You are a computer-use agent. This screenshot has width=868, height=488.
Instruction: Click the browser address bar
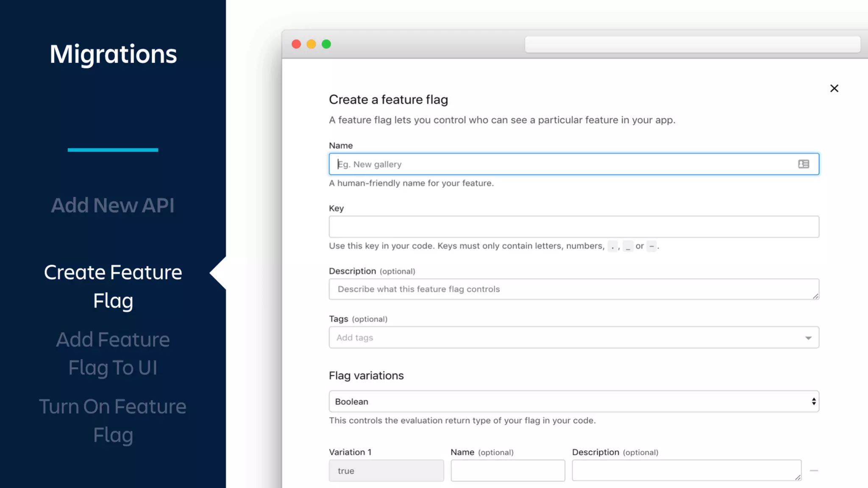[693, 44]
